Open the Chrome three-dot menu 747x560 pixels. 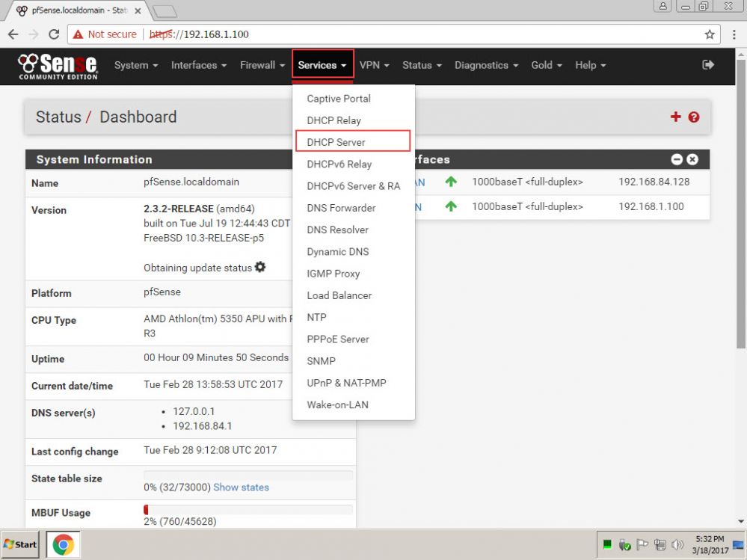734,34
